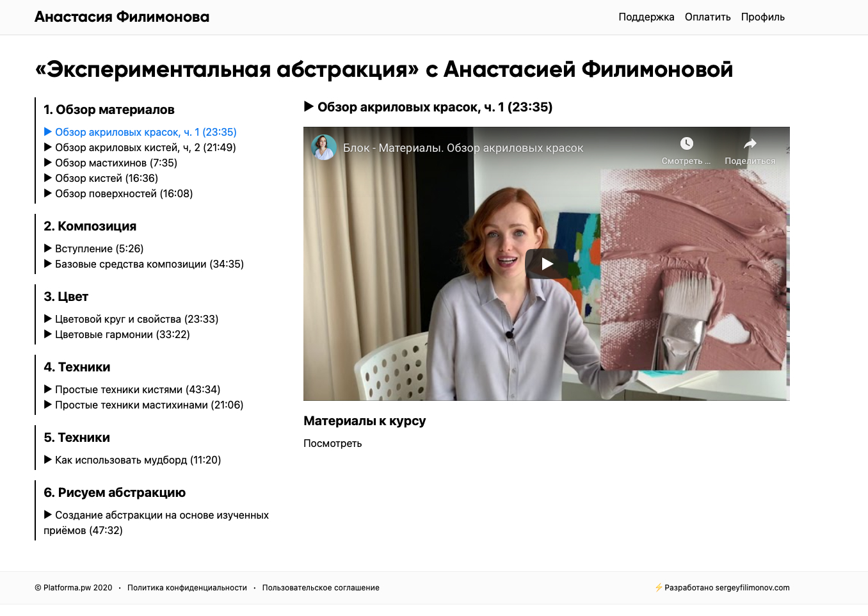Click the Анастасия Филимонова site logo

click(x=122, y=17)
